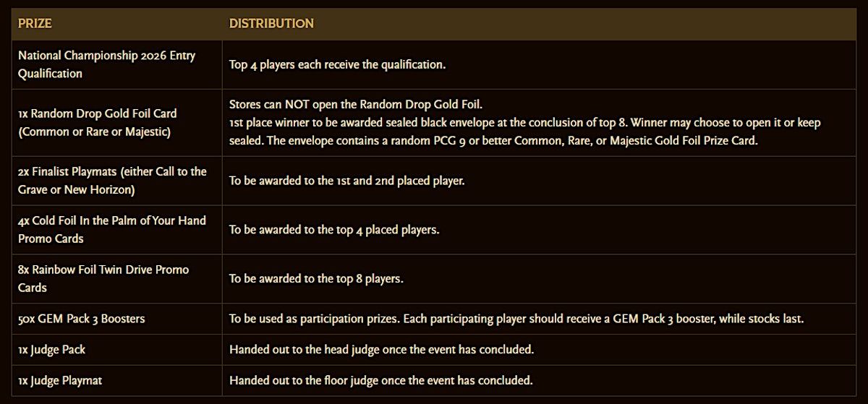Screen dimensions: 868x404
Task: Select the 1x Judge Pack cell
Action: point(51,350)
